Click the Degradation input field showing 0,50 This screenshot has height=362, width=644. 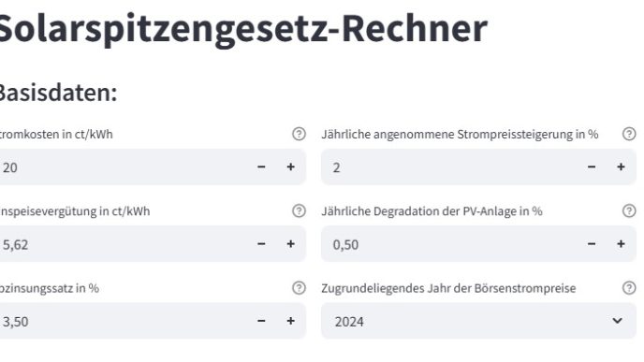coord(449,244)
